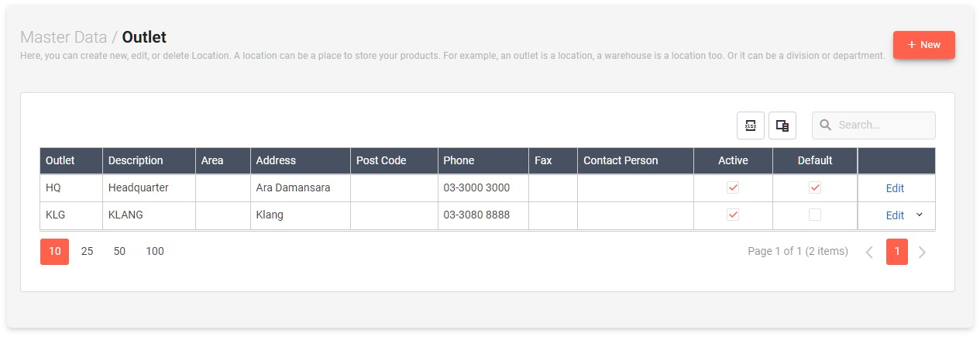The image size is (980, 337).
Task: Click the Master Data breadcrumb
Action: (x=64, y=37)
